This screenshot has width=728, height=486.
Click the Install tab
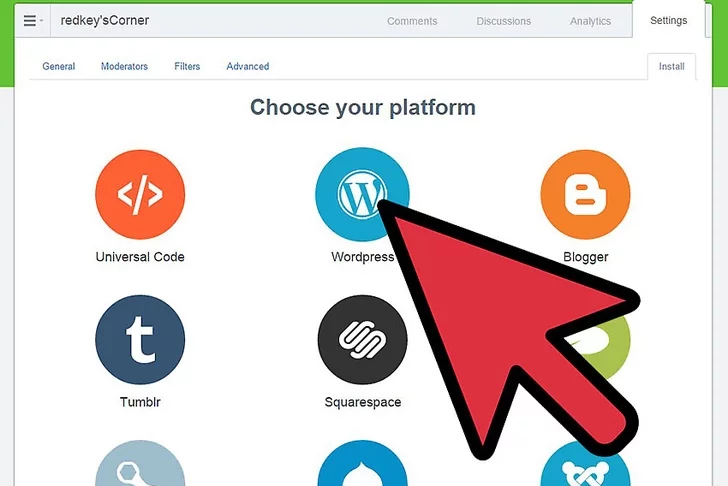tap(671, 66)
